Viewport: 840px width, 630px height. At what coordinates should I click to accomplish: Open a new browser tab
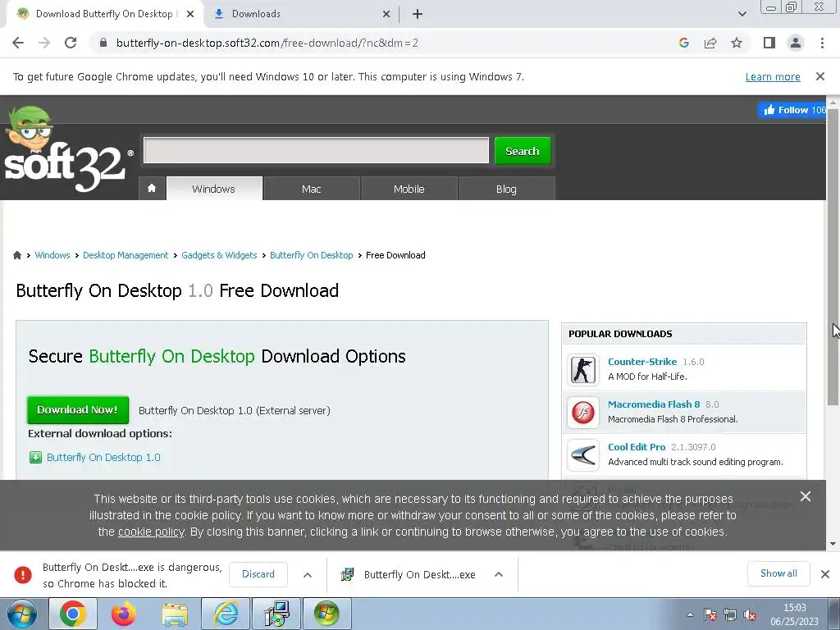click(418, 14)
